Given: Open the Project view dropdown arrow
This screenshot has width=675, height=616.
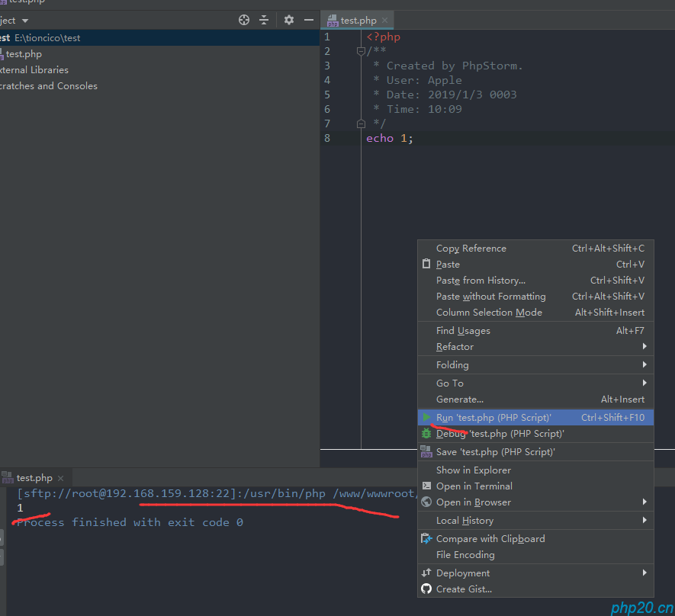Looking at the screenshot, I should 25,21.
